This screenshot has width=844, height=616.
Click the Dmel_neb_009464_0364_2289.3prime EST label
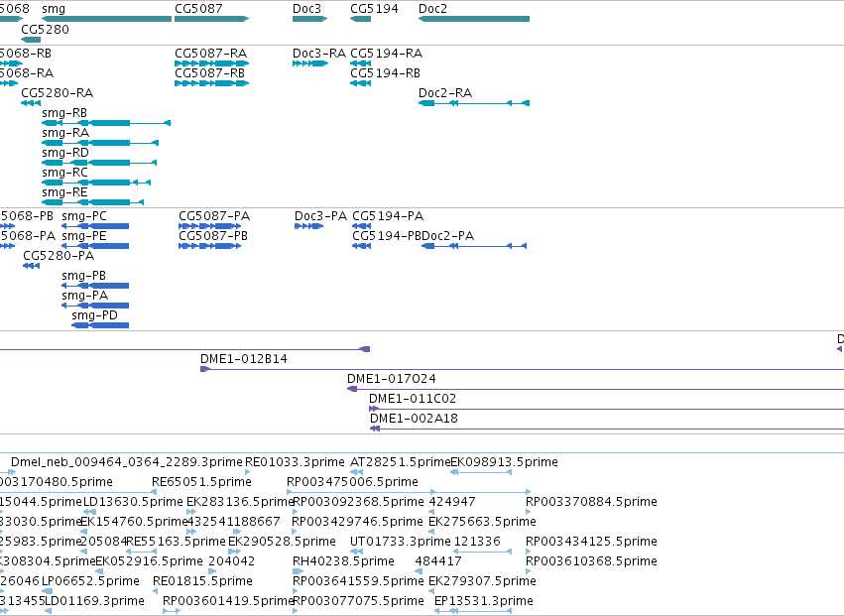(x=127, y=462)
